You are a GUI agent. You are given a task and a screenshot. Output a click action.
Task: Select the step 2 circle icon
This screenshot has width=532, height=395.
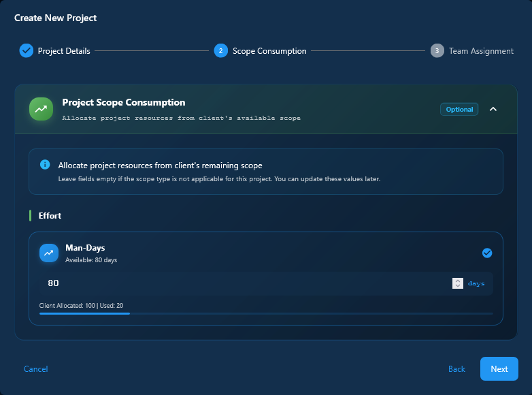pos(221,51)
